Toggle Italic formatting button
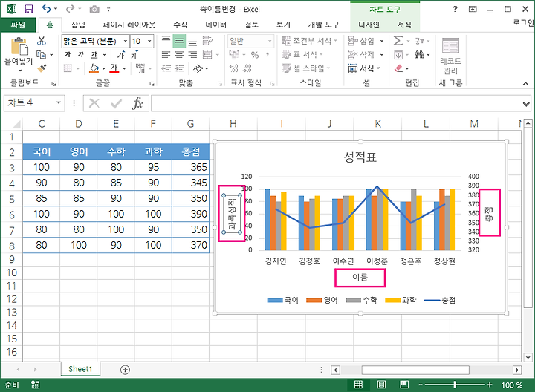This screenshot has width=535, height=392. 80,54
